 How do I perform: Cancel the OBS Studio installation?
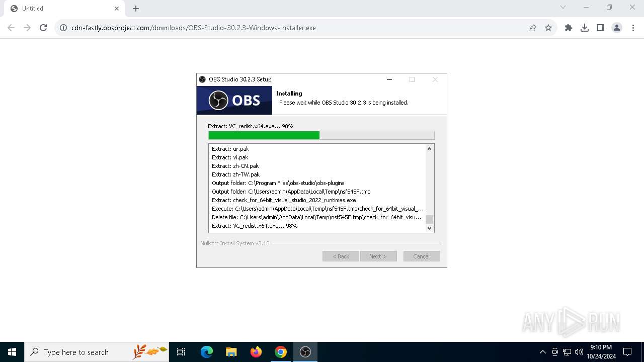point(422,256)
